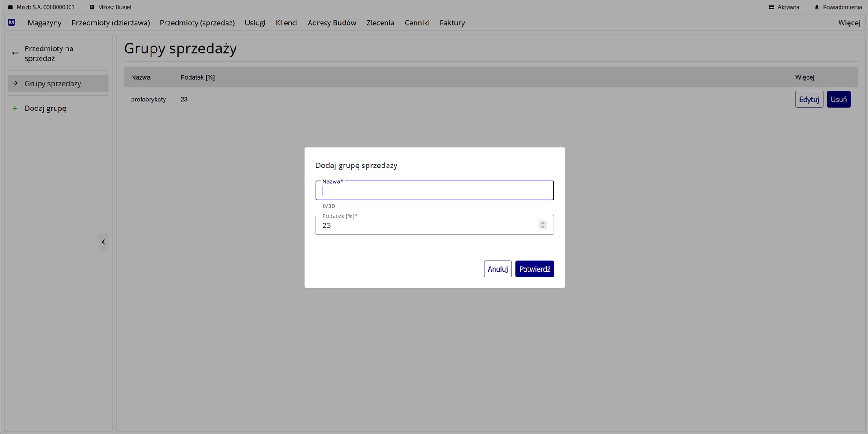Delete the prefabrykaty group with Usuń
This screenshot has height=434, width=868.
(x=838, y=100)
